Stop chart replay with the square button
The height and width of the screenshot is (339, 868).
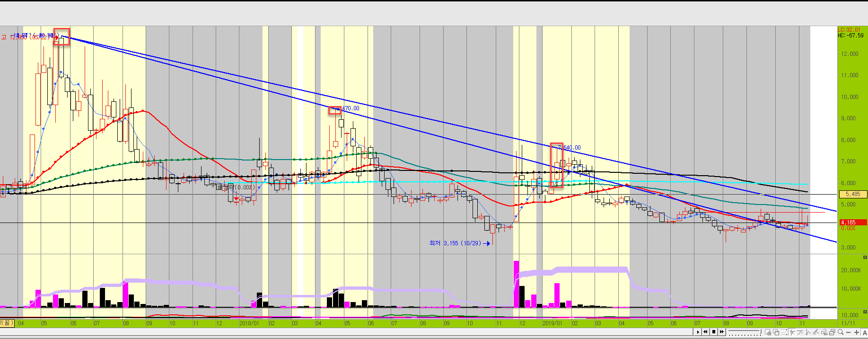point(714,332)
